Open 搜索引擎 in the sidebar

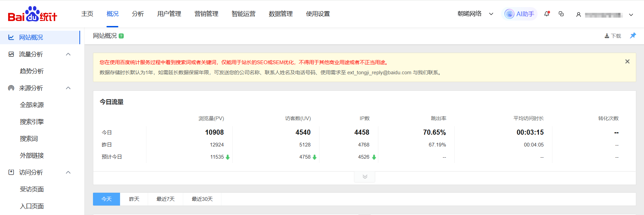(x=32, y=122)
